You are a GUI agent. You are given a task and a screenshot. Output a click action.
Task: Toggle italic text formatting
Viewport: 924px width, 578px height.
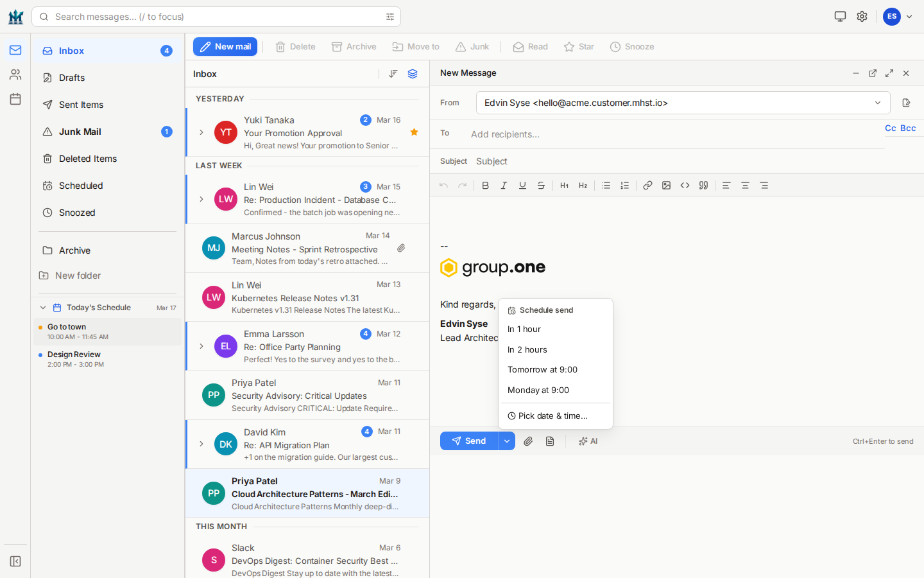pyautogui.click(x=504, y=186)
